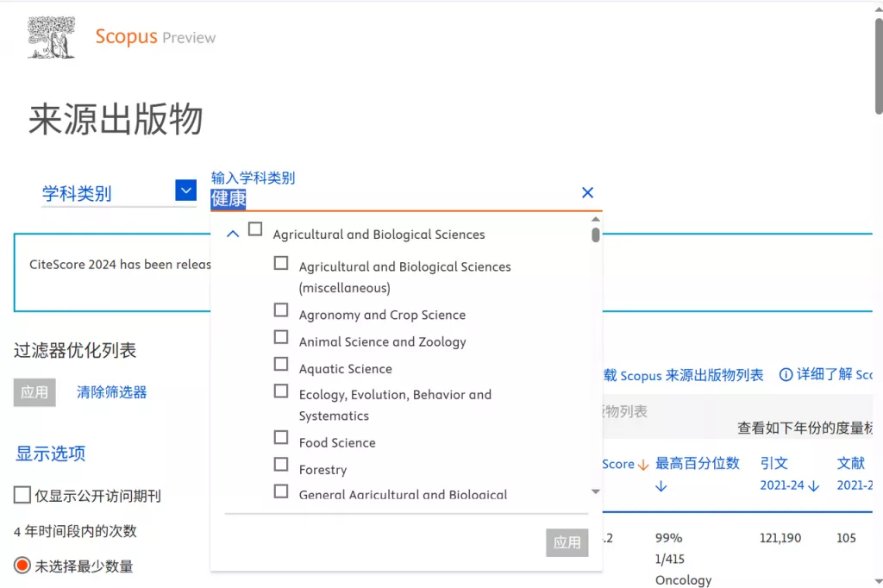Click the sort arrow under 最高百分位数
Viewport: 883px width, 588px height.
[x=661, y=485]
